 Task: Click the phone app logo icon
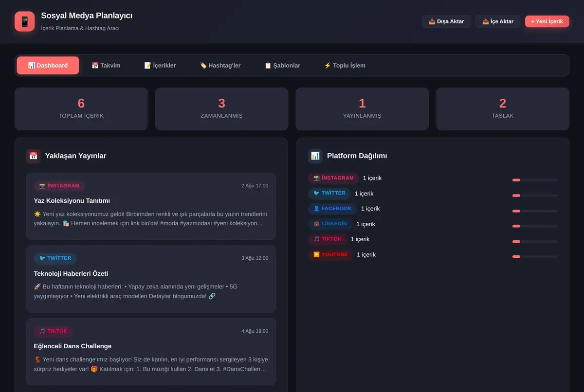(x=24, y=21)
